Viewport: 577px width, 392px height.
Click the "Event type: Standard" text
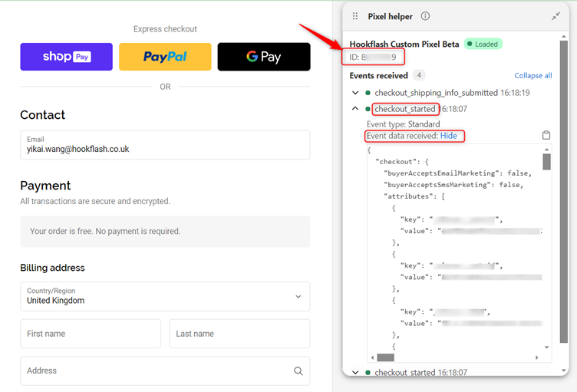(404, 124)
